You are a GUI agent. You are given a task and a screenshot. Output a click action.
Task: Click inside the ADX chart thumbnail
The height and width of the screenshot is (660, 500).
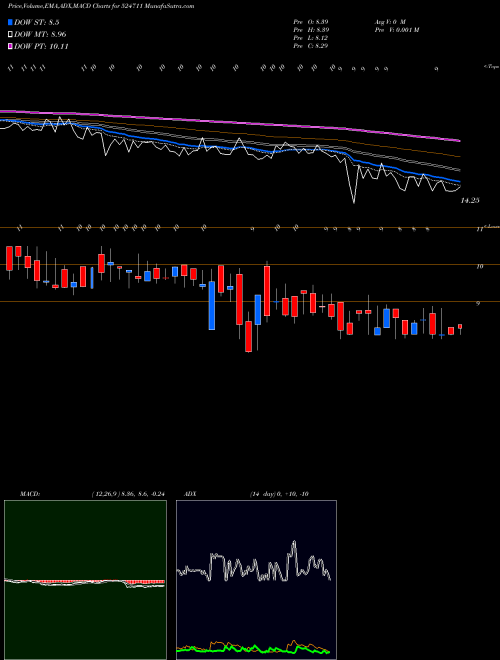(x=256, y=580)
